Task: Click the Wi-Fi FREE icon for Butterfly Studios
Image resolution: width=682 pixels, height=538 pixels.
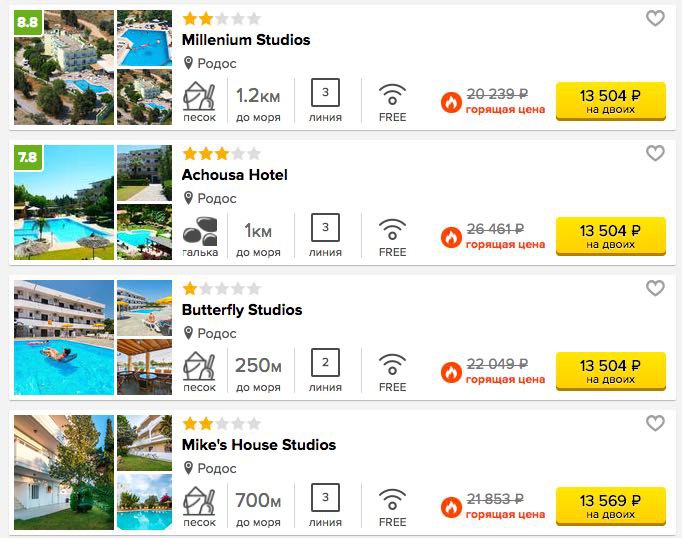Action: click(392, 364)
